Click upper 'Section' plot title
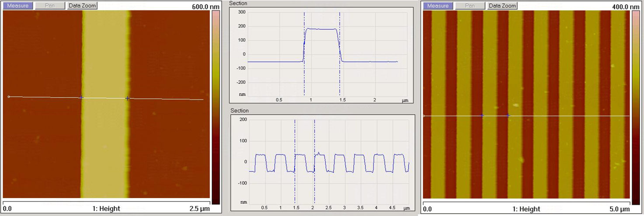The image size is (644, 216). (239, 3)
